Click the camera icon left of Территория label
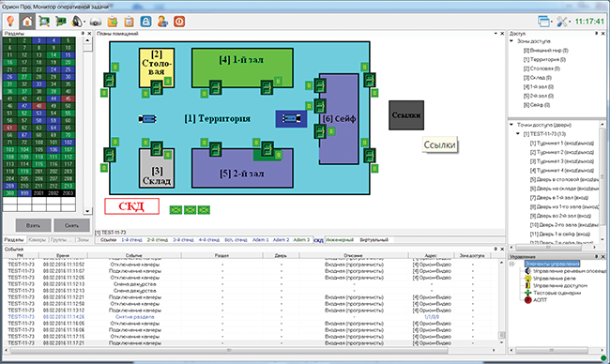This screenshot has height=364, width=610. point(148,118)
